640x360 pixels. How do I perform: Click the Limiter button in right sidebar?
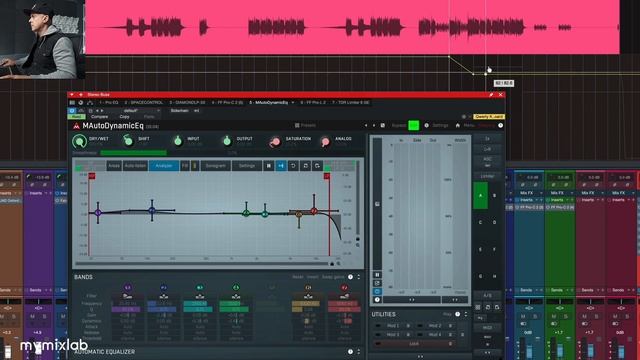pyautogui.click(x=487, y=176)
